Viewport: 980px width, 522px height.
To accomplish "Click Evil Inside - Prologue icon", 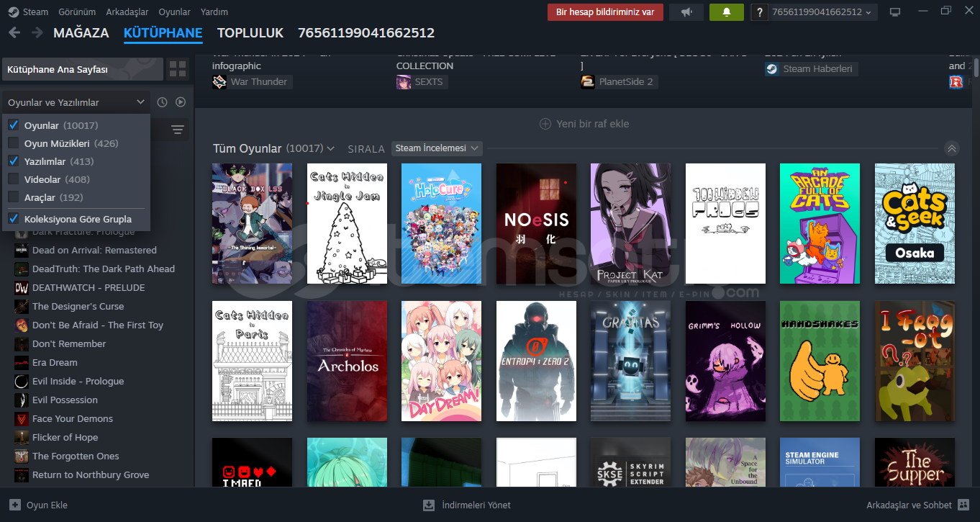I will point(22,381).
